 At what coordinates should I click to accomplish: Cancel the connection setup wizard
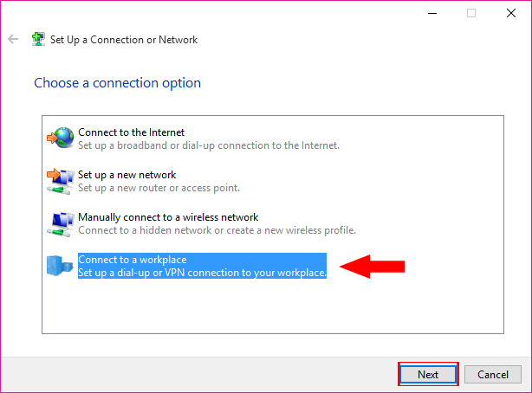(x=493, y=375)
